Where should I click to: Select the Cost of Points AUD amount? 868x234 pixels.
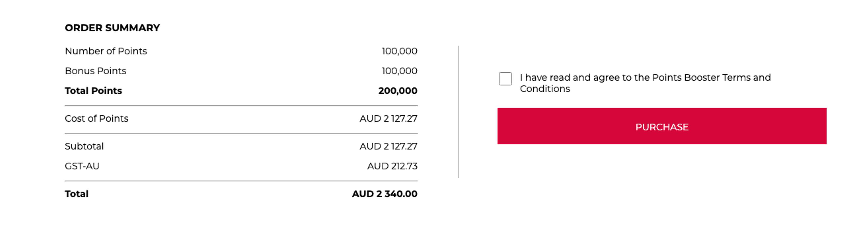[x=388, y=118]
